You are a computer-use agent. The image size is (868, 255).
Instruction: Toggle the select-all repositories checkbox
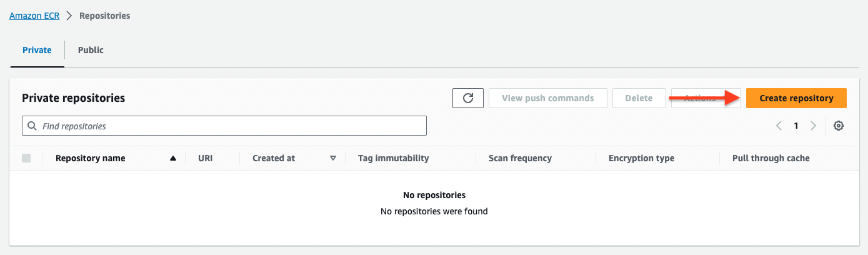(26, 158)
